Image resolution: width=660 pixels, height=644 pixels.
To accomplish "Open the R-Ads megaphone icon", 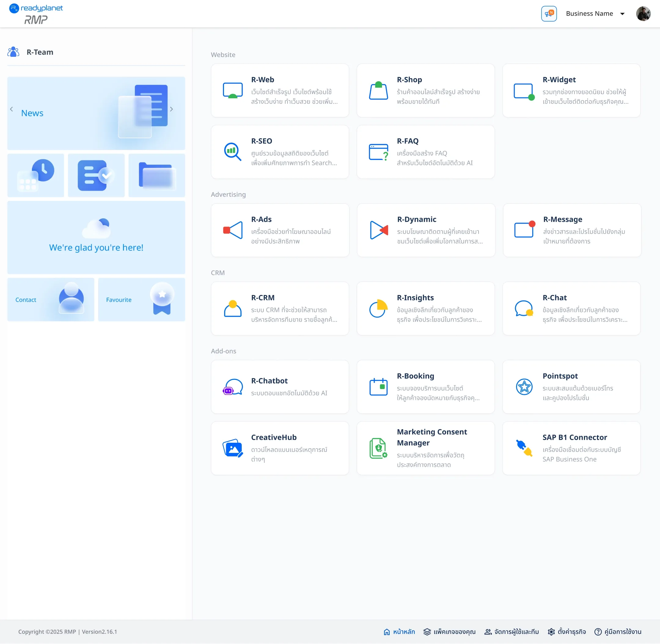I will (x=233, y=230).
